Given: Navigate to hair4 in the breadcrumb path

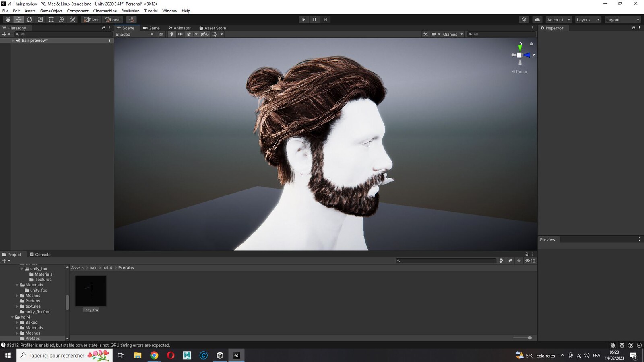Looking at the screenshot, I should 107,268.
